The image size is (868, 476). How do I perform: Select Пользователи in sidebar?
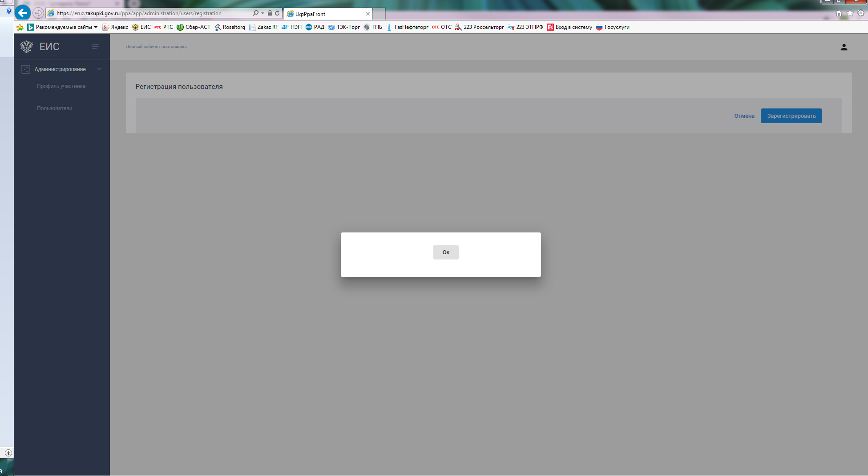[54, 108]
